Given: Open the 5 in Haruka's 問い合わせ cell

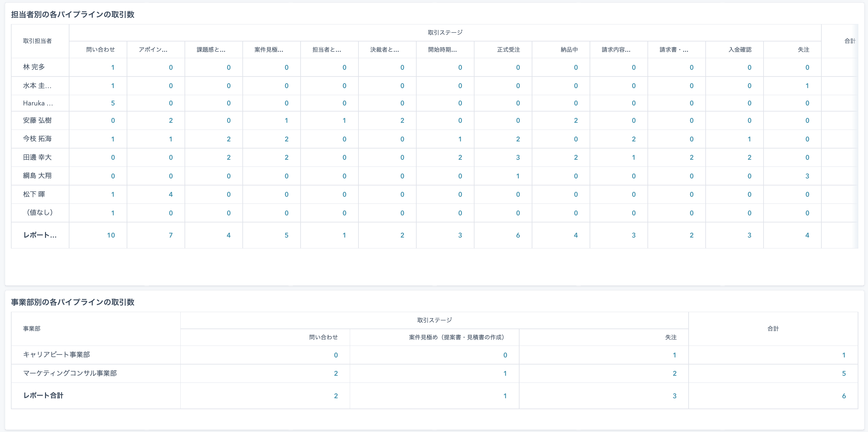Looking at the screenshot, I should tap(113, 103).
